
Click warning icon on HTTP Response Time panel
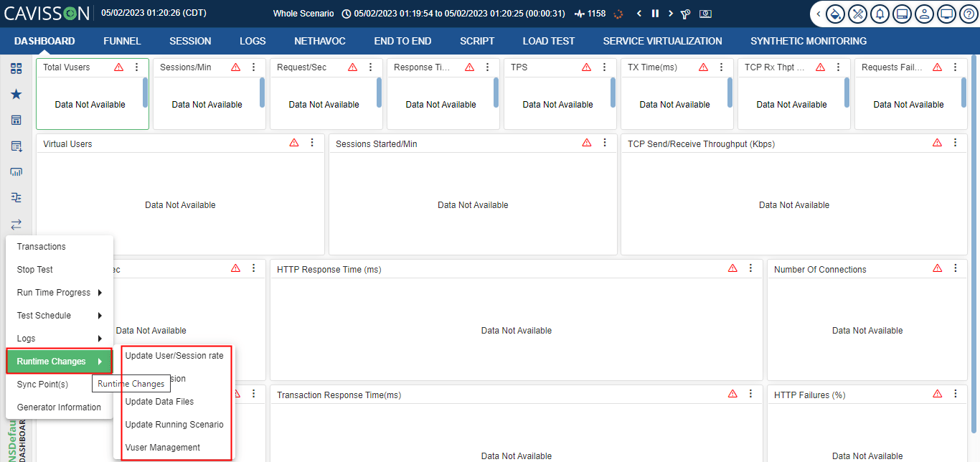[x=732, y=268]
